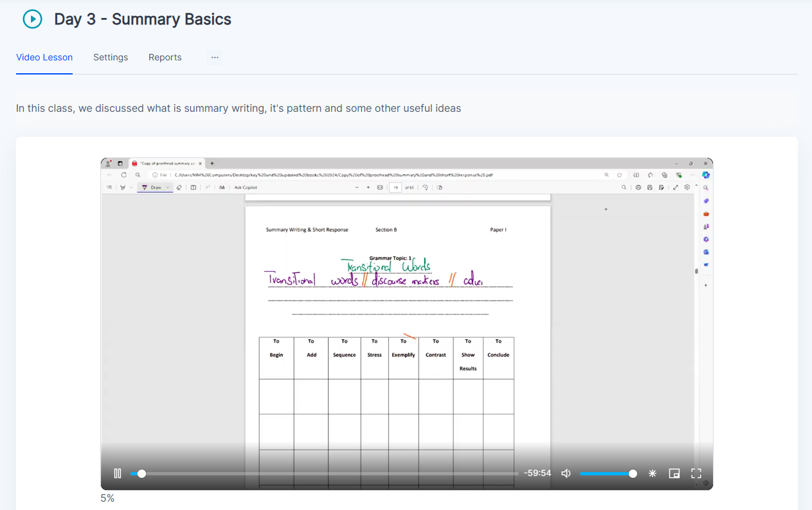
Task: Pause the video lesson
Action: point(118,473)
